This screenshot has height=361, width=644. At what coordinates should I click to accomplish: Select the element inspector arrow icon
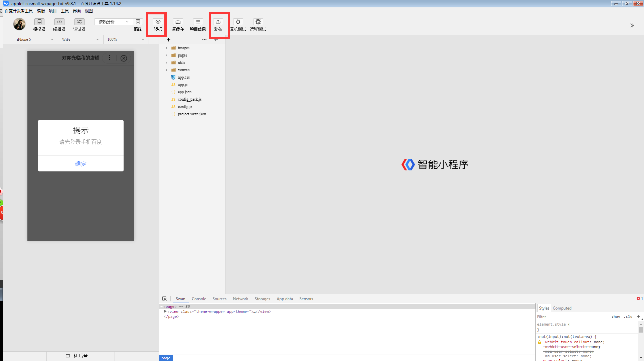point(164,299)
